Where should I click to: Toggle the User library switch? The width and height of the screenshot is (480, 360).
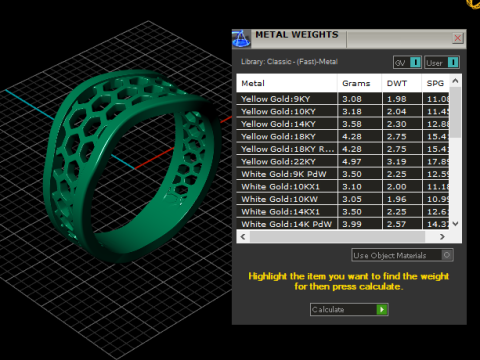pyautogui.click(x=442, y=62)
